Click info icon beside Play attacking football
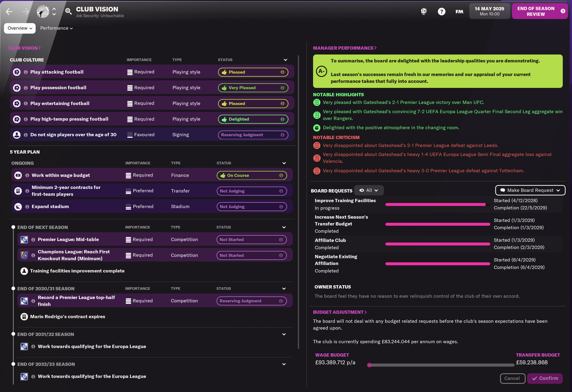Image resolution: width=572 pixels, height=392 pixels. pos(26,72)
